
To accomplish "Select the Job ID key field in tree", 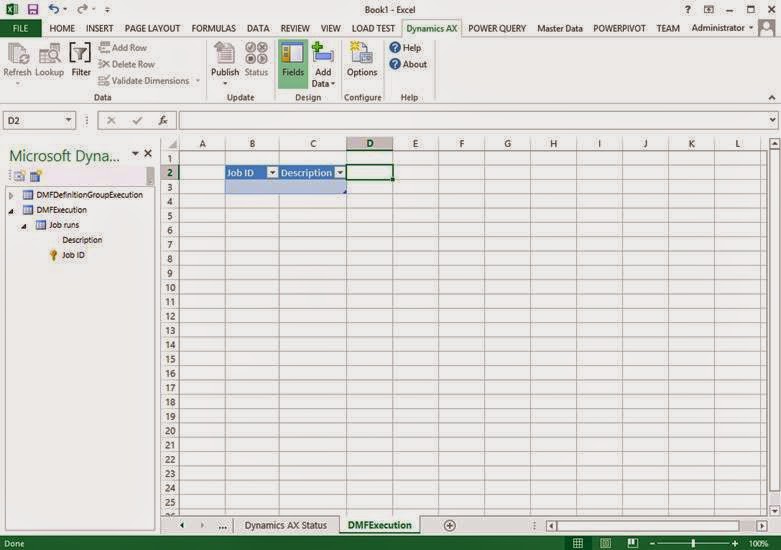I will coord(73,255).
